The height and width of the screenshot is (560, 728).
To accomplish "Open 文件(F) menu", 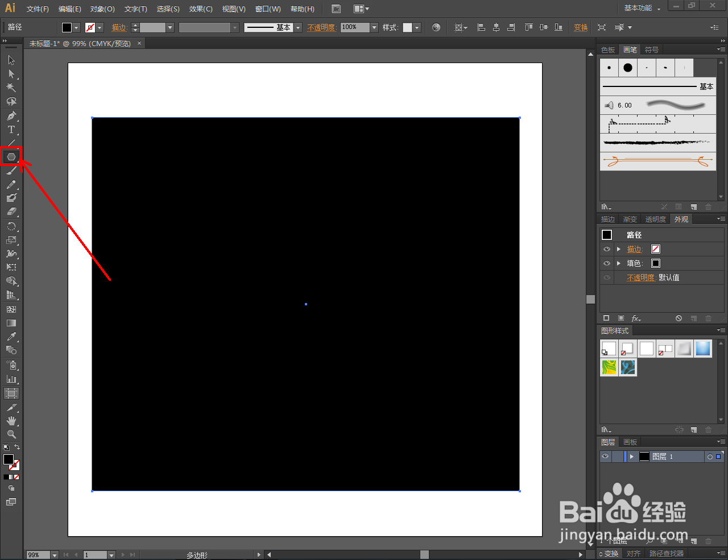I will point(38,9).
